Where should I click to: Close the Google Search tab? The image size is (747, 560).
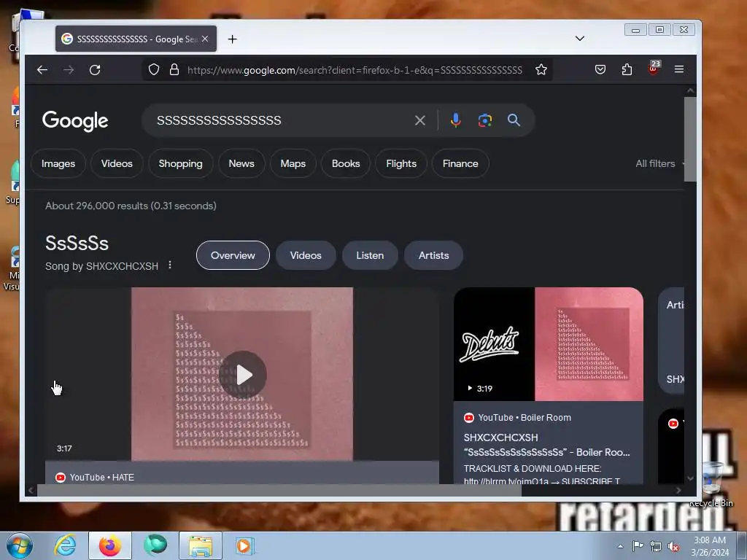205,39
